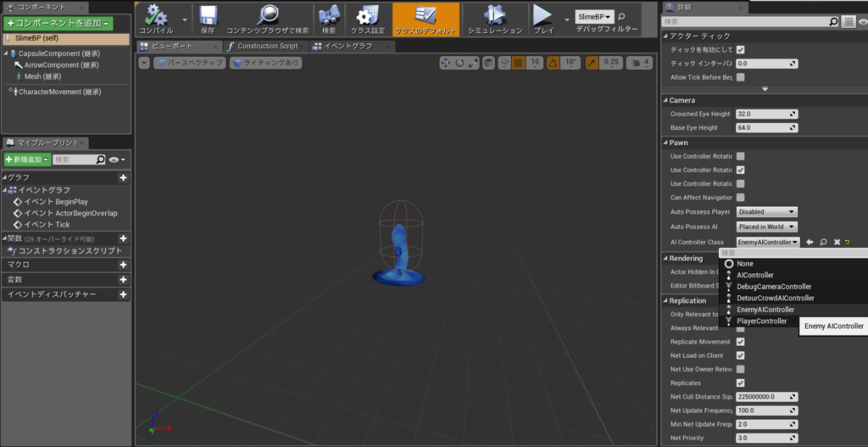
Task: Open AI Controller Class EnemyAIController dropdown
Action: [768, 242]
